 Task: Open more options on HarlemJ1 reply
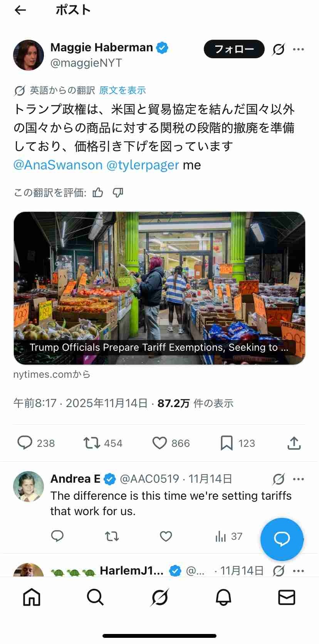299,571
